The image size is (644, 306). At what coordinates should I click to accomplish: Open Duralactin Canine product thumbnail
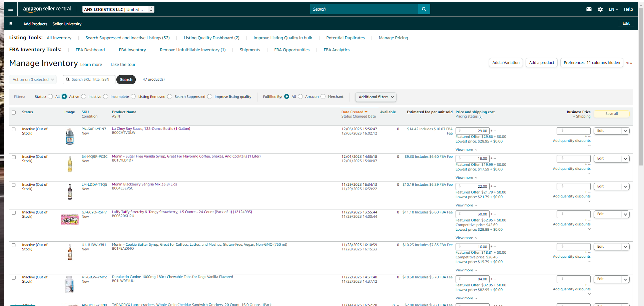coord(69,285)
